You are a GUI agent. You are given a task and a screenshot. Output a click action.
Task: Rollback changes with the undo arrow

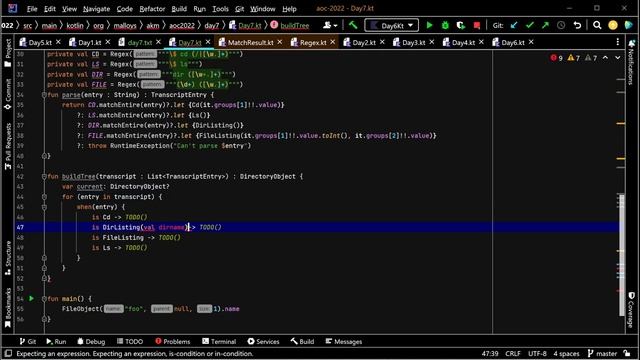pyautogui.click(x=577, y=25)
